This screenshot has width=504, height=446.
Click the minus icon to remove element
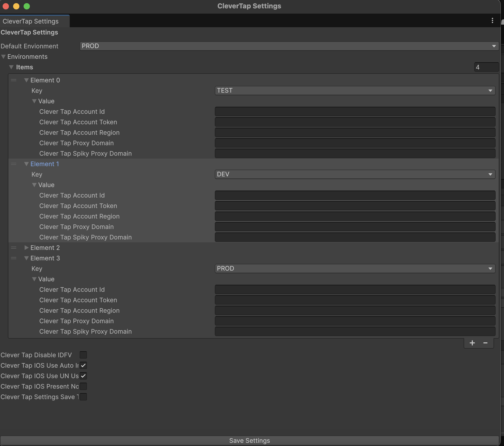(485, 343)
